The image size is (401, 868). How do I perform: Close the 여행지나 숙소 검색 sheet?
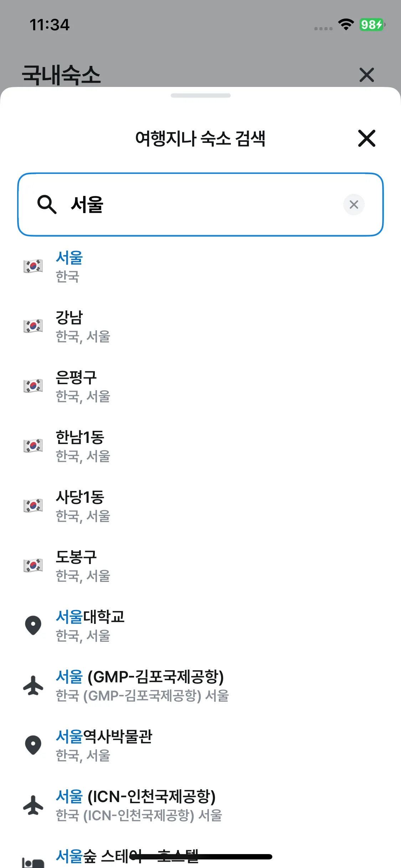366,138
